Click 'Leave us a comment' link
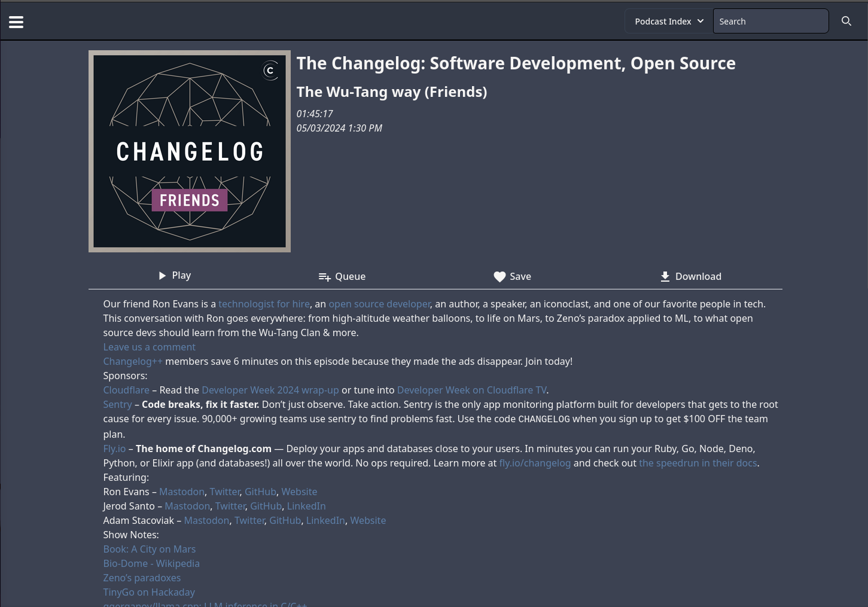 149,347
